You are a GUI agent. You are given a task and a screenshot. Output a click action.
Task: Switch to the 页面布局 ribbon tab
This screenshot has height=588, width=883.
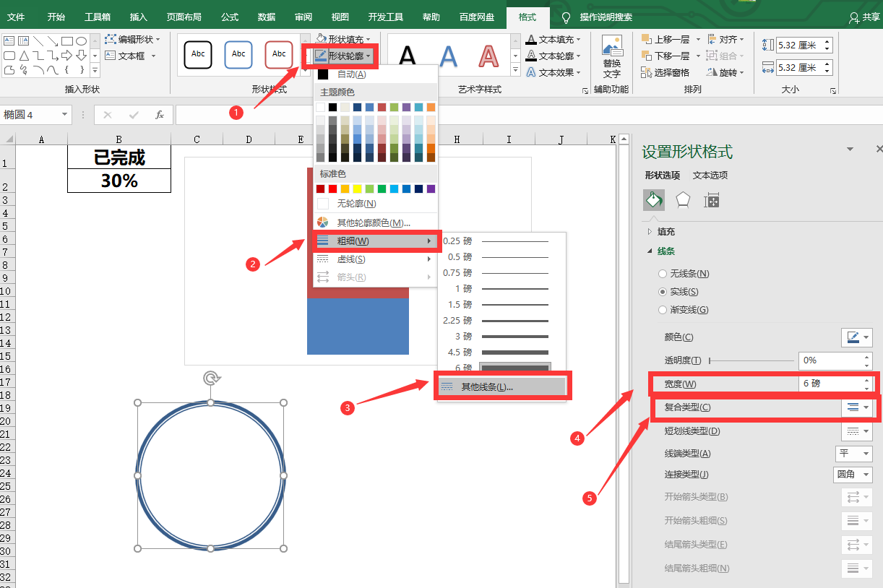point(184,17)
